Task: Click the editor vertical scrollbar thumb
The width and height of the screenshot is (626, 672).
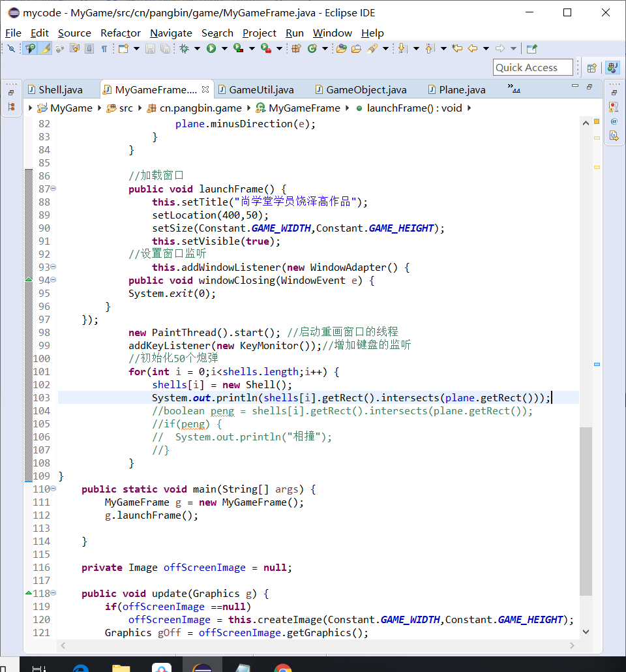Action: [586, 512]
